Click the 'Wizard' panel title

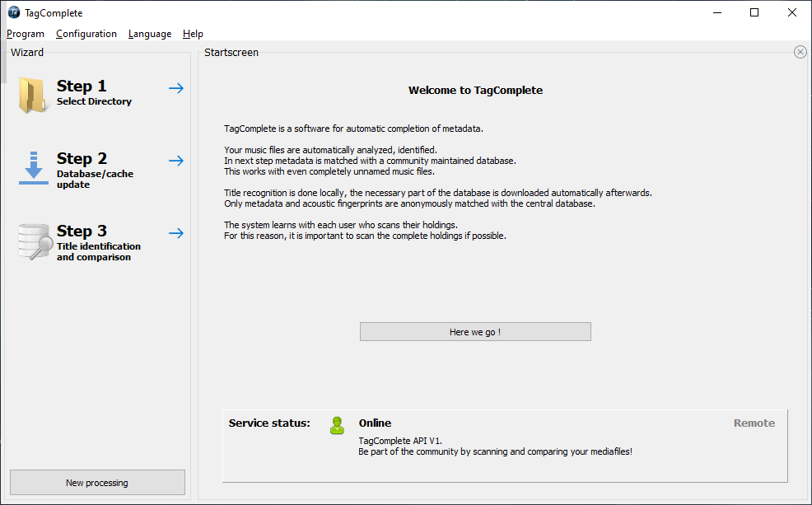[27, 53]
